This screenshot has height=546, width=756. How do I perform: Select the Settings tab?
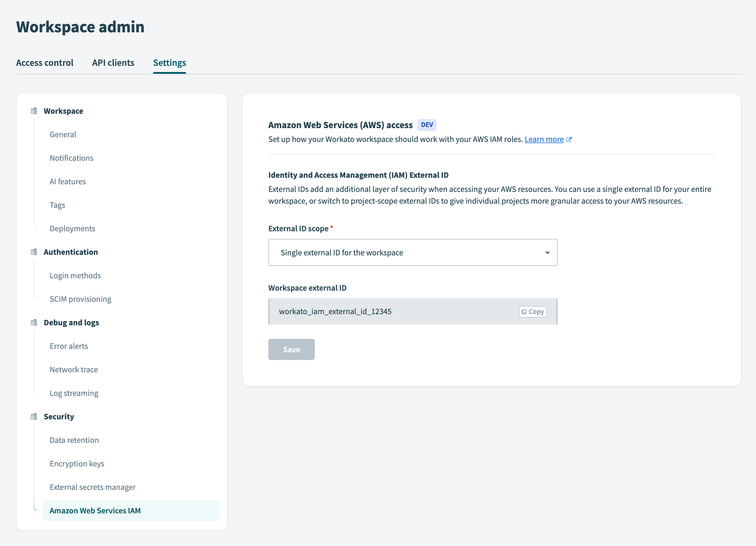tap(169, 62)
